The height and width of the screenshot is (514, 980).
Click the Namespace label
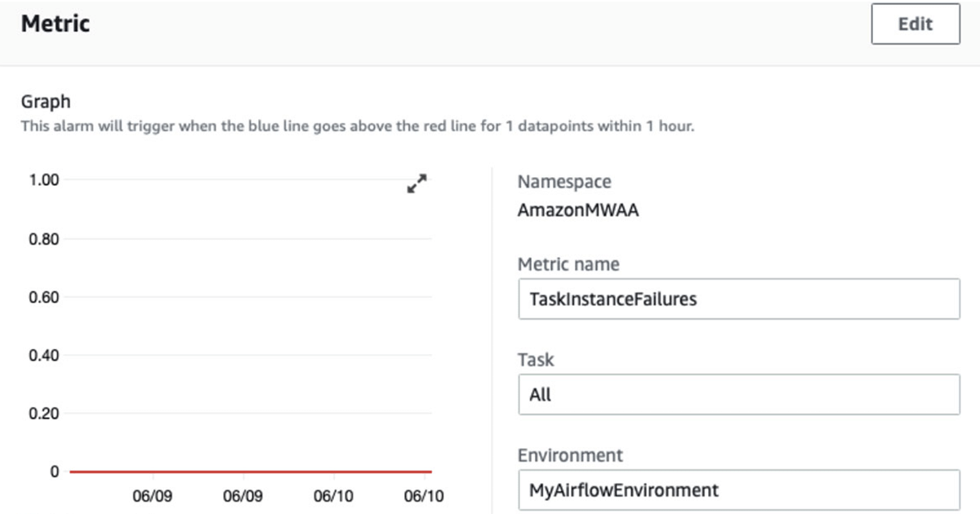pos(564,182)
